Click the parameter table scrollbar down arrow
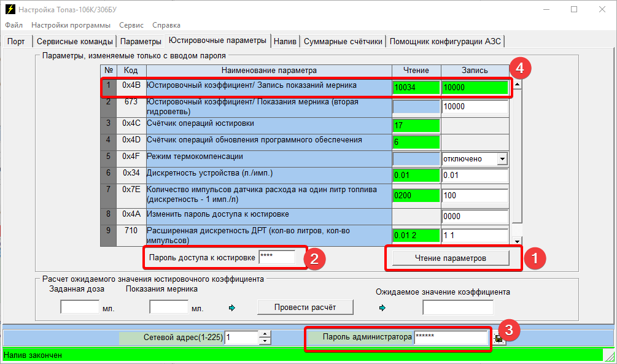 point(518,241)
